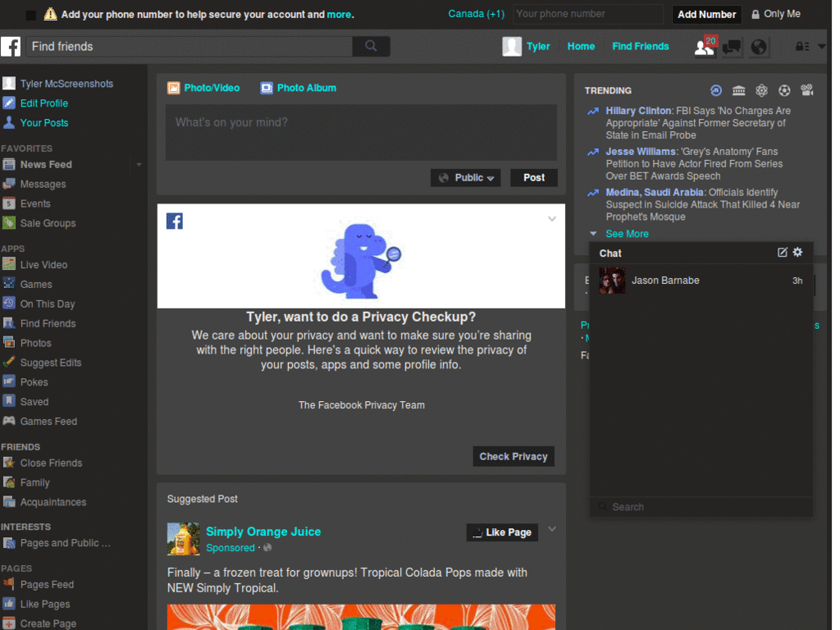Screen dimensions: 840x630
Task: Click the 'more' link in phone banner
Action: [x=339, y=15]
